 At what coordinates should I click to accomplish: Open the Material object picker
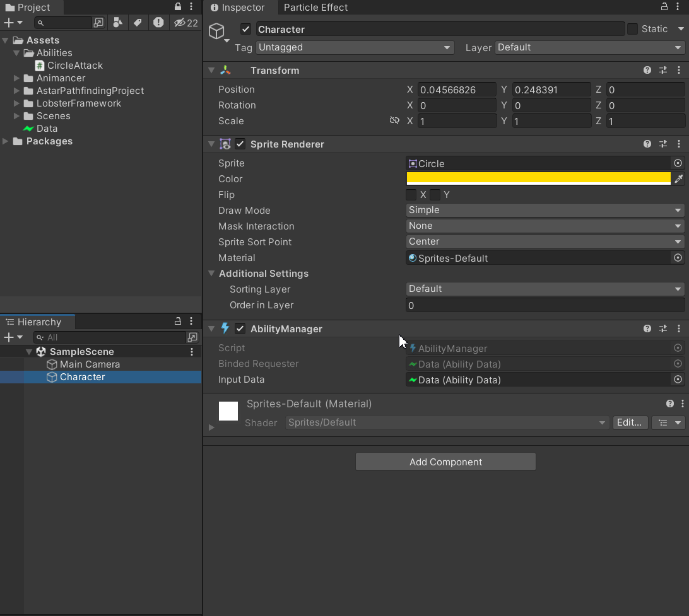pyautogui.click(x=678, y=258)
